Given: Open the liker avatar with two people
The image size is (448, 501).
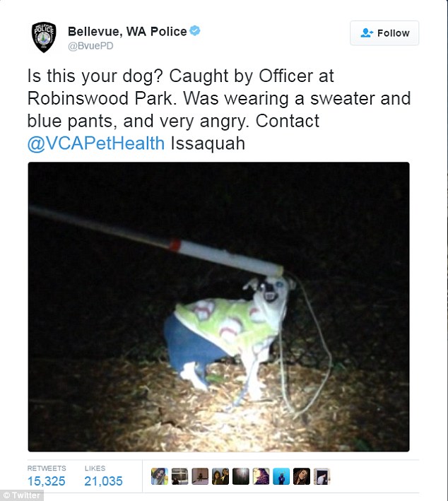Looking at the screenshot, I should tap(220, 476).
